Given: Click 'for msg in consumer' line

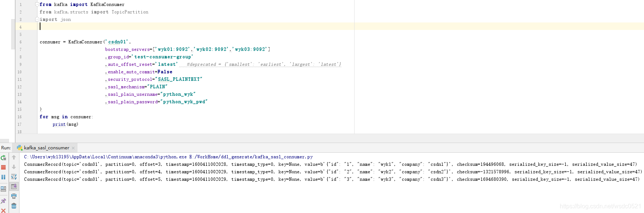Looking at the screenshot, I should click(x=66, y=117).
